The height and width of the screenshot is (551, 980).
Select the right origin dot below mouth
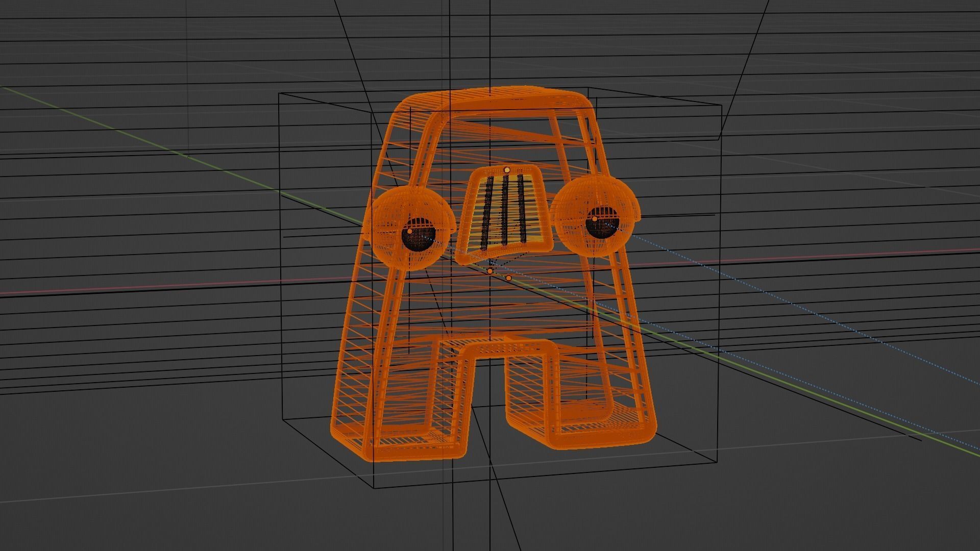coord(508,278)
